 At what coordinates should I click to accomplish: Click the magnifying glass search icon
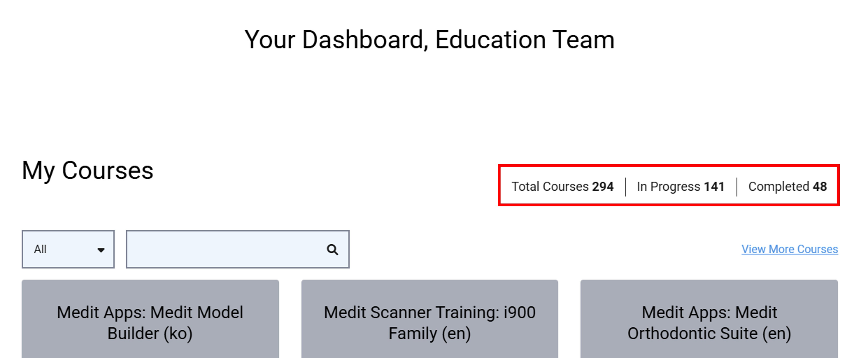click(x=332, y=250)
